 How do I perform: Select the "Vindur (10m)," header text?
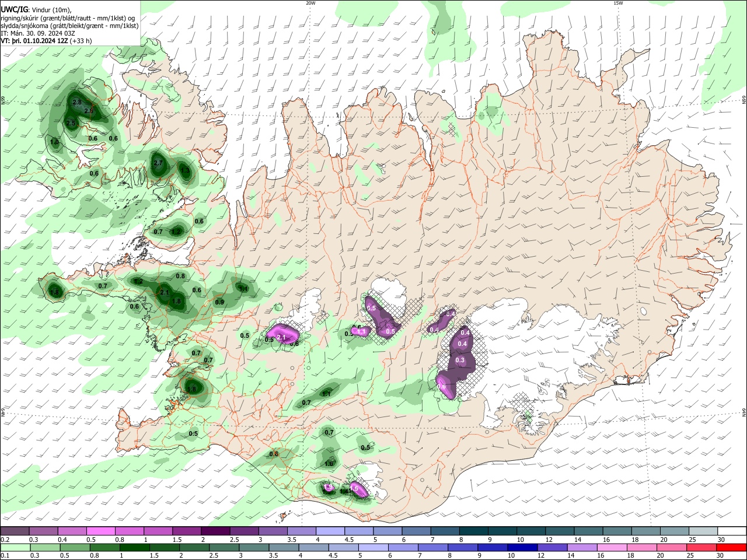click(x=51, y=10)
